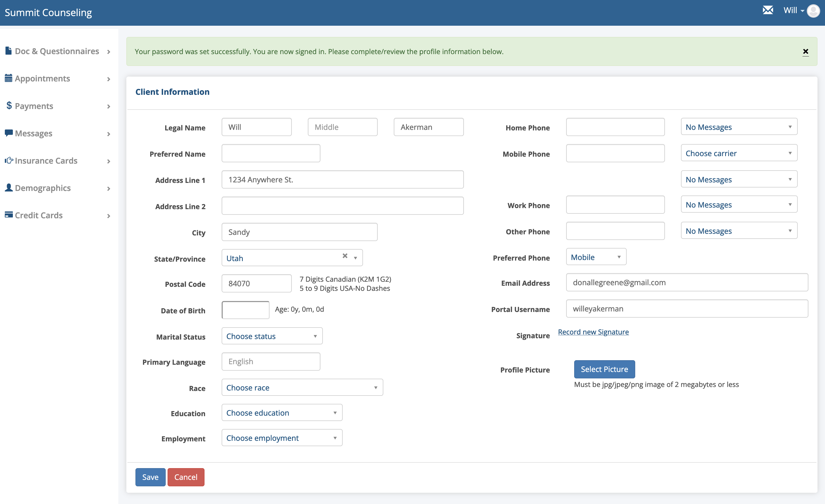
Task: Click the Doc & Questionnaires document icon
Action: click(x=8, y=51)
